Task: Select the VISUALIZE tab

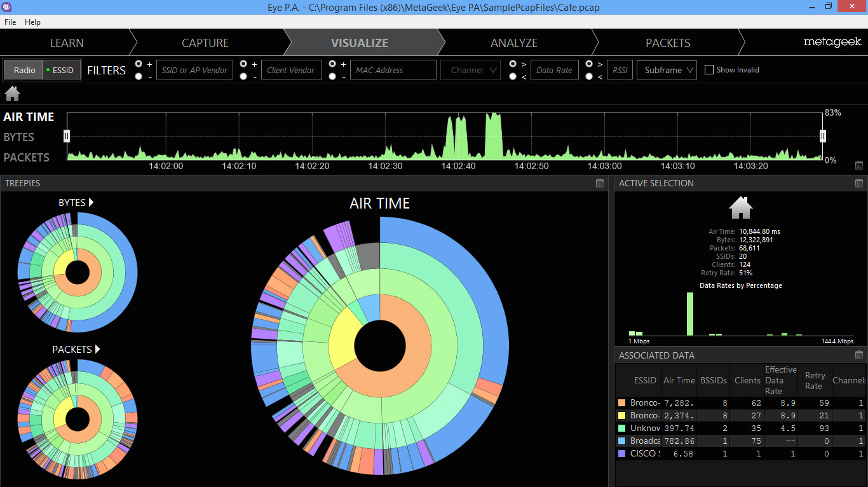Action: [360, 43]
